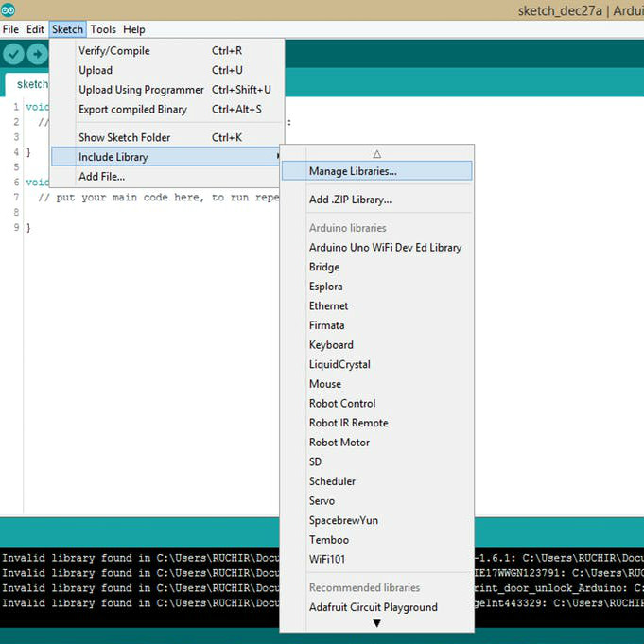This screenshot has height=644, width=644.
Task: Include the Bridge library
Action: [377, 267]
